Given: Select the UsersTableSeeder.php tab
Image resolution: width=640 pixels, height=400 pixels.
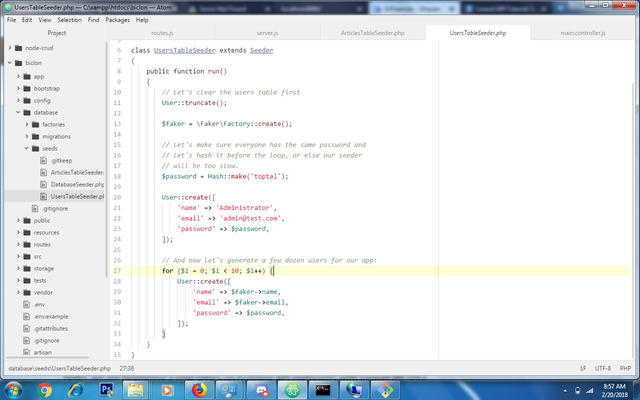Looking at the screenshot, I should pyautogui.click(x=478, y=33).
